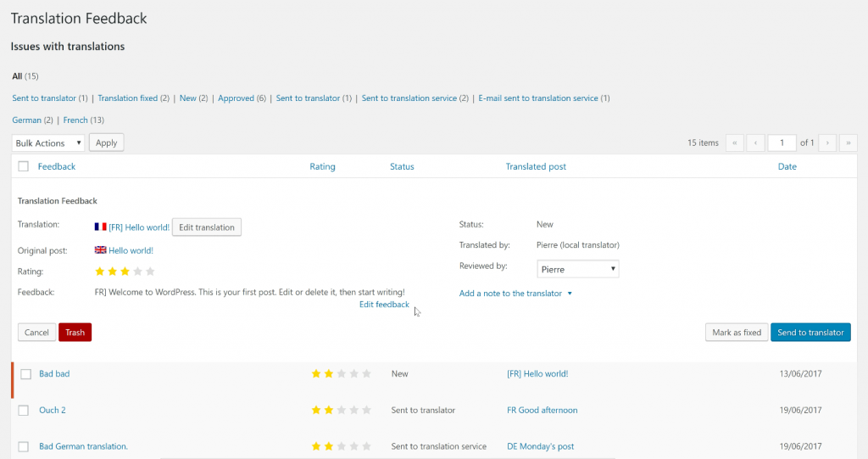Click the Sent to translation service status in the Bad German row
The image size is (868, 459).
(438, 446)
